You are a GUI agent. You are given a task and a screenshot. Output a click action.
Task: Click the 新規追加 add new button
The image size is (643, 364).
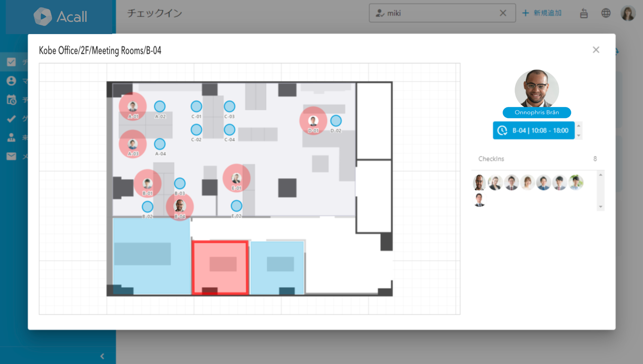[542, 13]
